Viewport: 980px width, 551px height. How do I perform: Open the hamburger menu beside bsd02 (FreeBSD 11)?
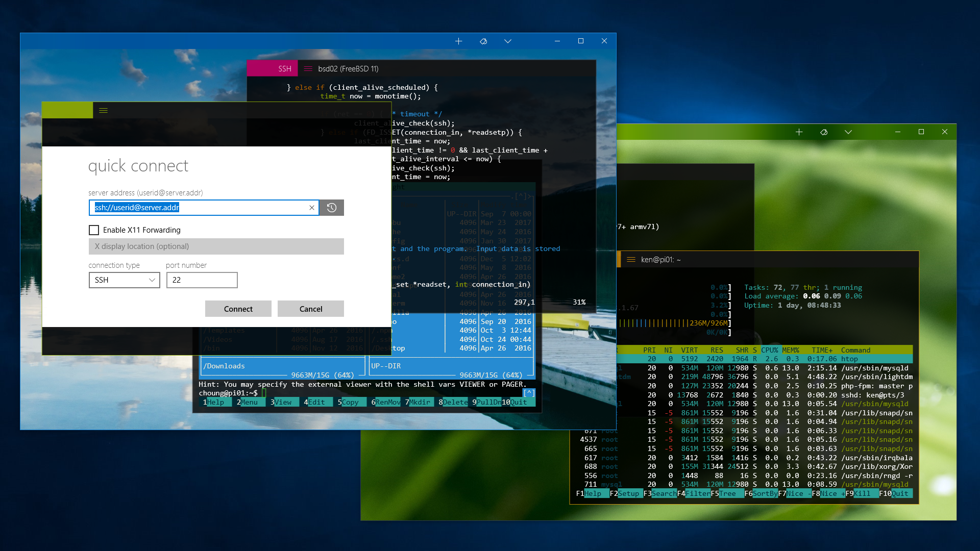tap(308, 69)
